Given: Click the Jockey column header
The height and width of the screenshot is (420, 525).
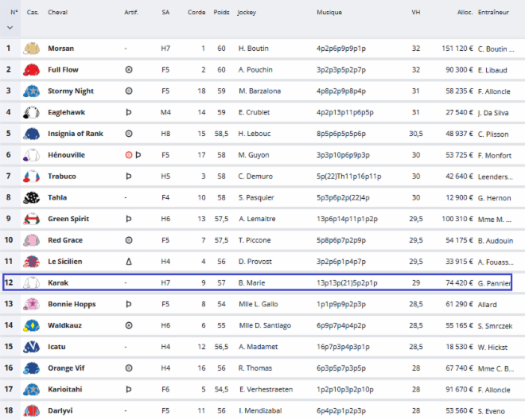Looking at the screenshot, I should pyautogui.click(x=247, y=13).
